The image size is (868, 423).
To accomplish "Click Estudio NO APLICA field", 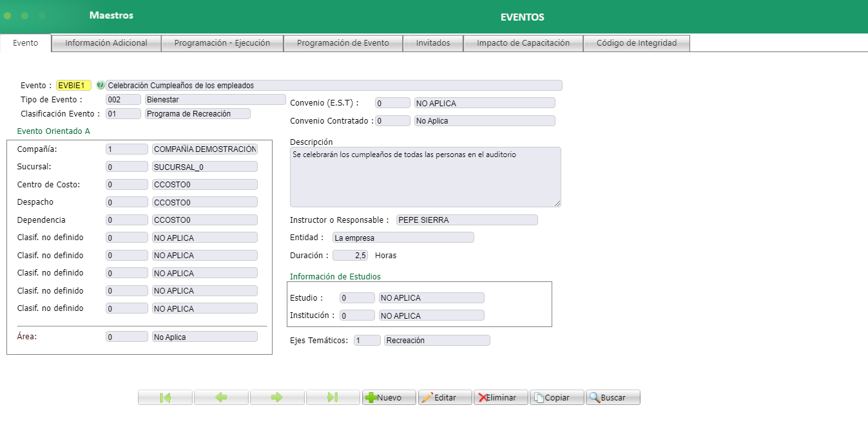I will (x=432, y=298).
